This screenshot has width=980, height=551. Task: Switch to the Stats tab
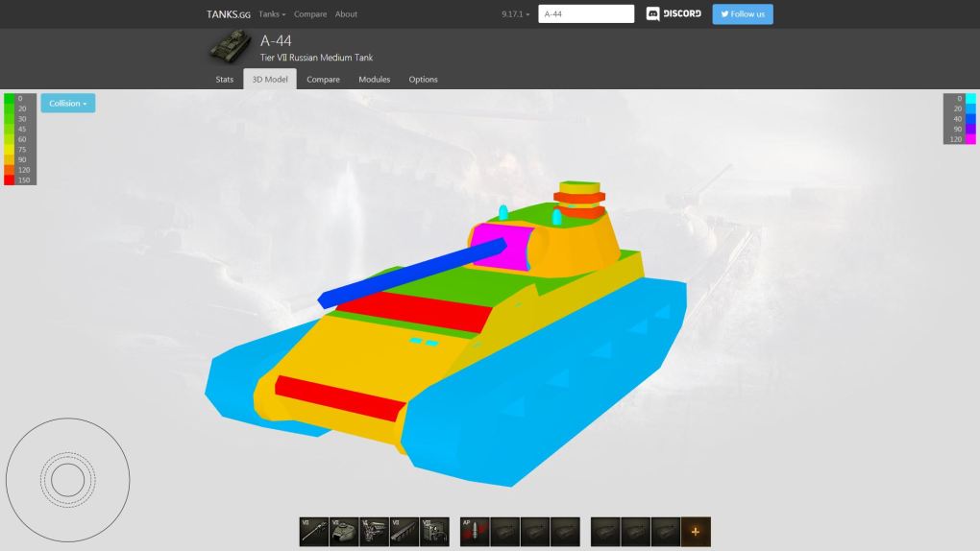pos(224,80)
